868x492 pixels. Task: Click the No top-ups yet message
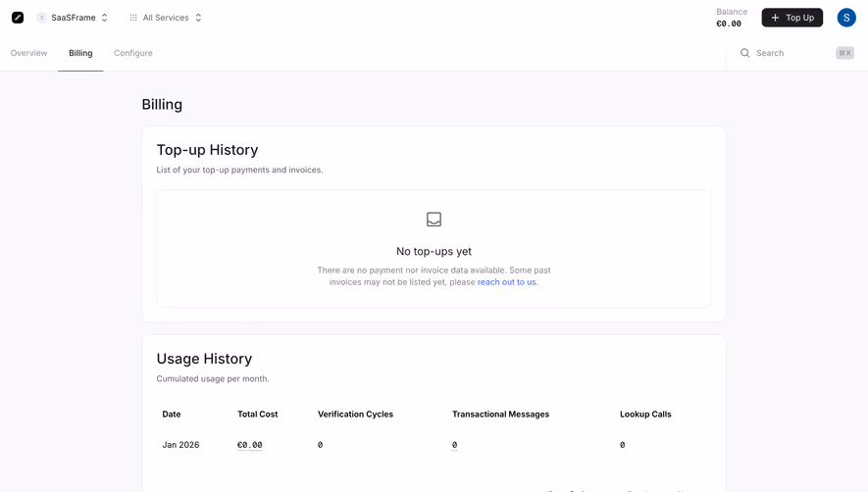pyautogui.click(x=434, y=251)
